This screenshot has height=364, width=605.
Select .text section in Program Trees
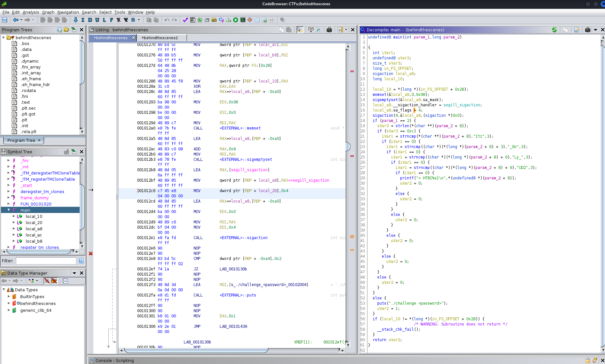(25, 102)
